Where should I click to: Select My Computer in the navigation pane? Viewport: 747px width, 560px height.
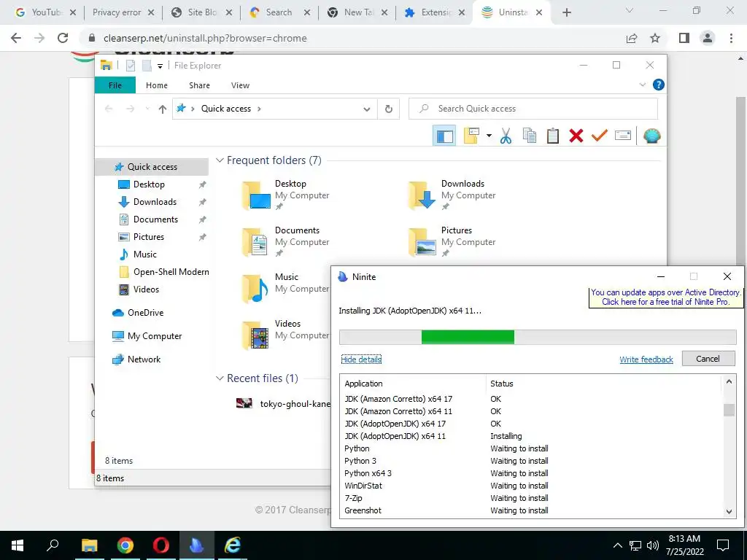(x=155, y=336)
